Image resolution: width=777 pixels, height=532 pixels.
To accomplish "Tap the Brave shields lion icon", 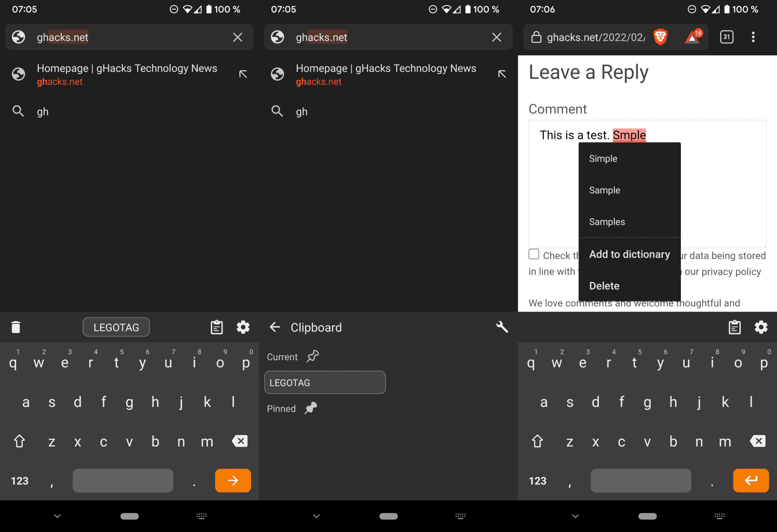I will point(660,37).
